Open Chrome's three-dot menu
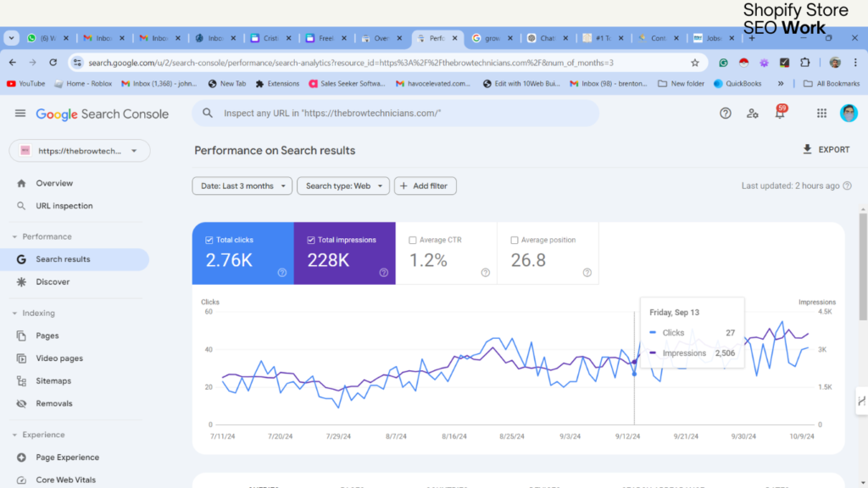The width and height of the screenshot is (868, 488). (x=855, y=63)
